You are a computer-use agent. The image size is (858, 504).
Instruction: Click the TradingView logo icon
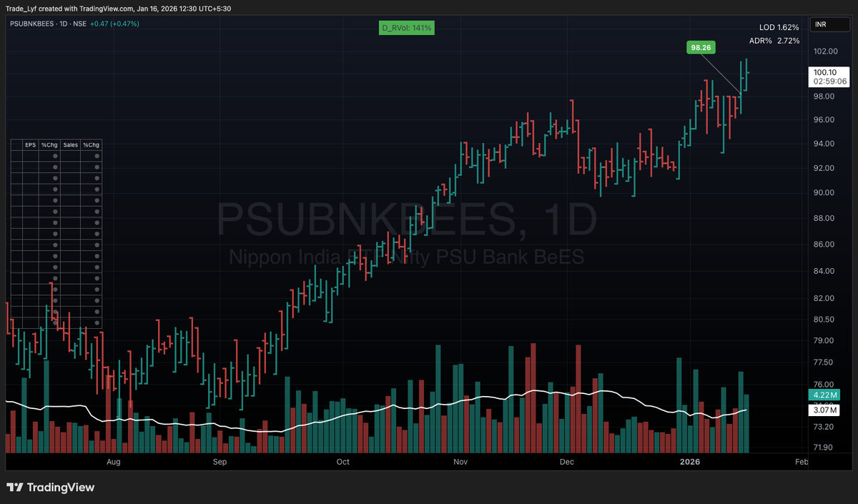coord(15,488)
